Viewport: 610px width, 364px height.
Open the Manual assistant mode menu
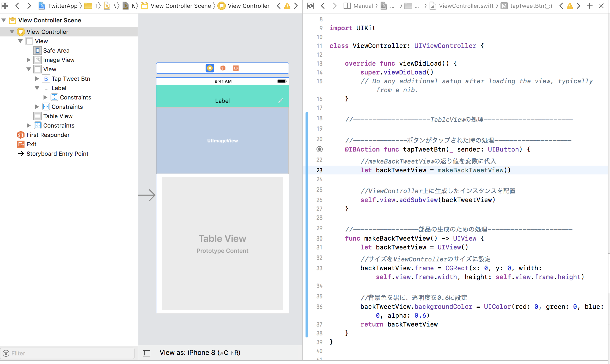click(363, 5)
